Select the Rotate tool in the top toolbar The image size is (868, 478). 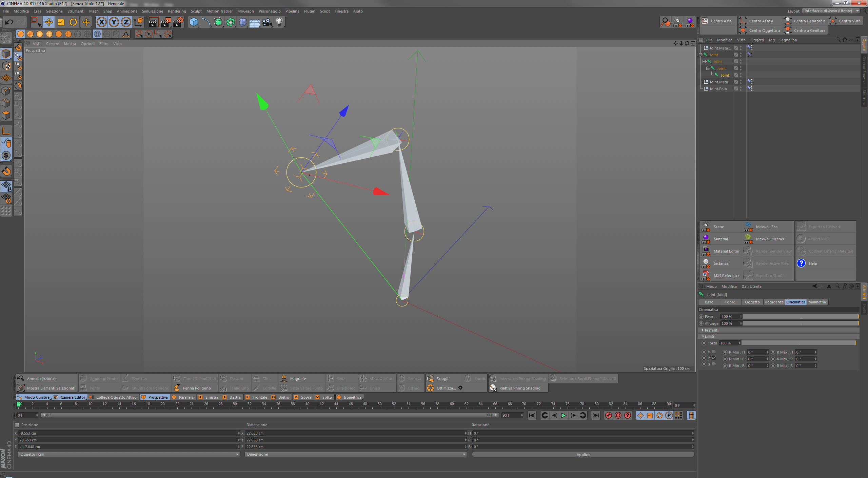point(73,22)
